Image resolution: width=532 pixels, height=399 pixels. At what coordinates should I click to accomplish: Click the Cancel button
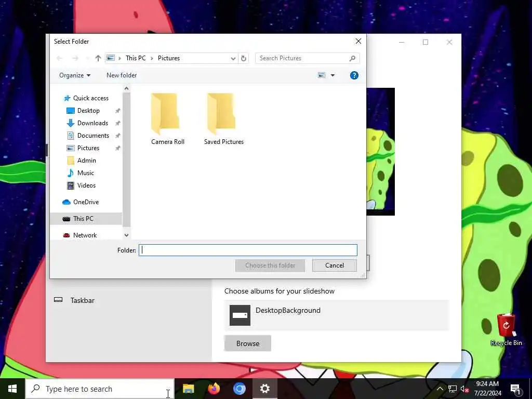point(335,265)
